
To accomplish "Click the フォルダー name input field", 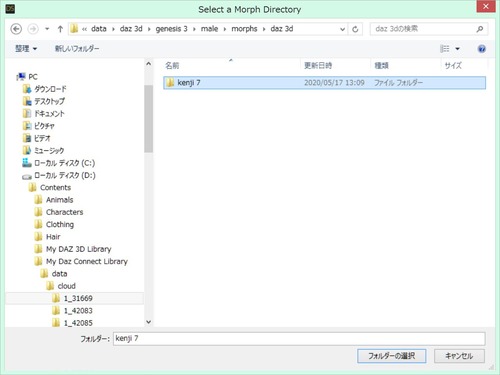I will click(299, 339).
